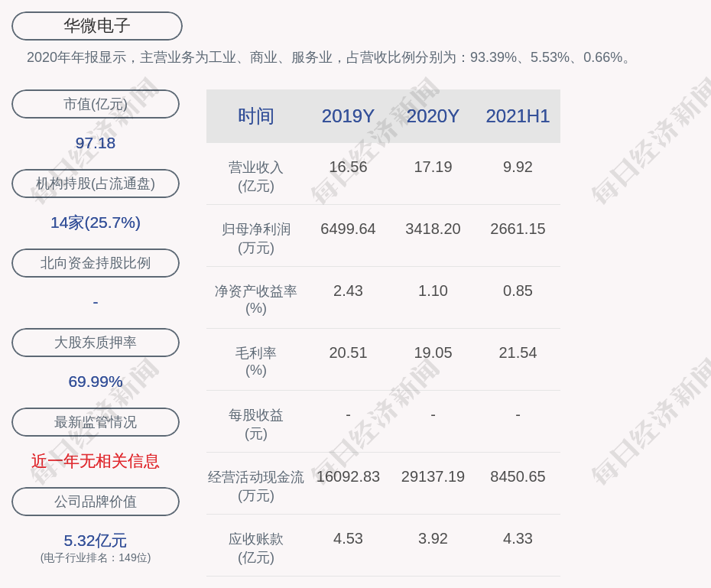
Task: Click the 机构持股(占流通盘) label pill
Action: pos(96,184)
